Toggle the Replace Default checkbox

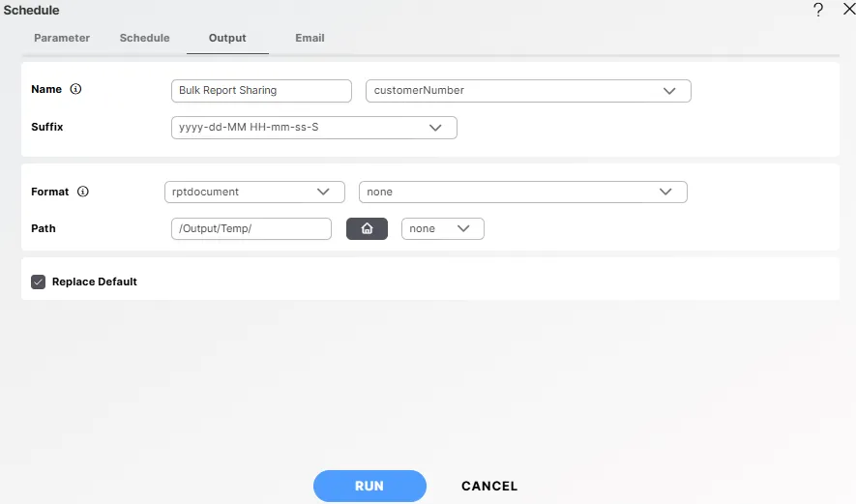pos(39,282)
